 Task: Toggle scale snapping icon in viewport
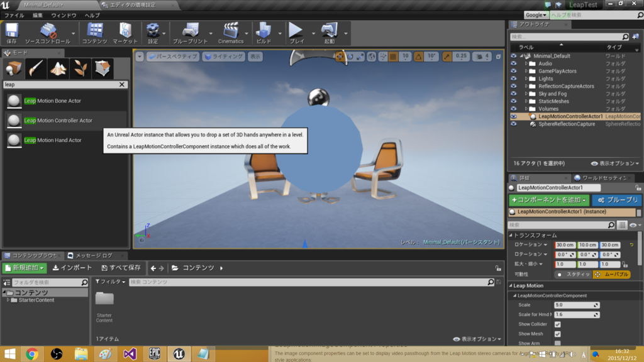click(447, 57)
